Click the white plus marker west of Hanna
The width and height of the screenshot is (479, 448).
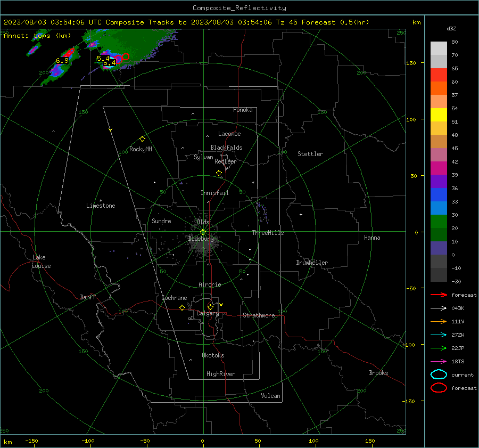[x=301, y=214]
